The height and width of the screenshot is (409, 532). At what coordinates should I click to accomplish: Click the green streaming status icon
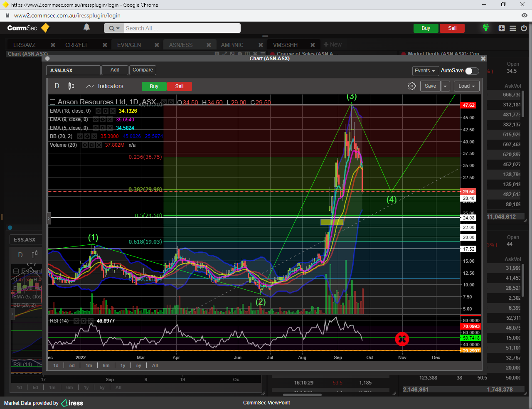[485, 28]
